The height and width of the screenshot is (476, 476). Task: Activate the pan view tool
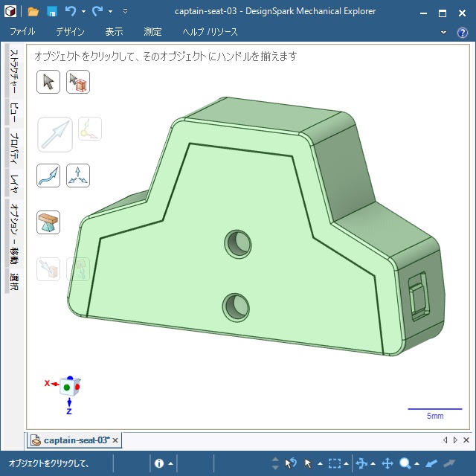[x=387, y=463]
